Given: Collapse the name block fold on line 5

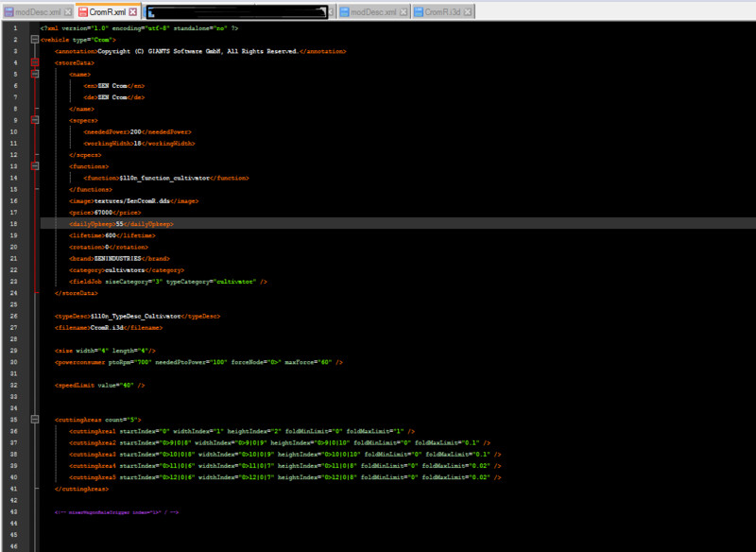Looking at the screenshot, I should pyautogui.click(x=35, y=73).
